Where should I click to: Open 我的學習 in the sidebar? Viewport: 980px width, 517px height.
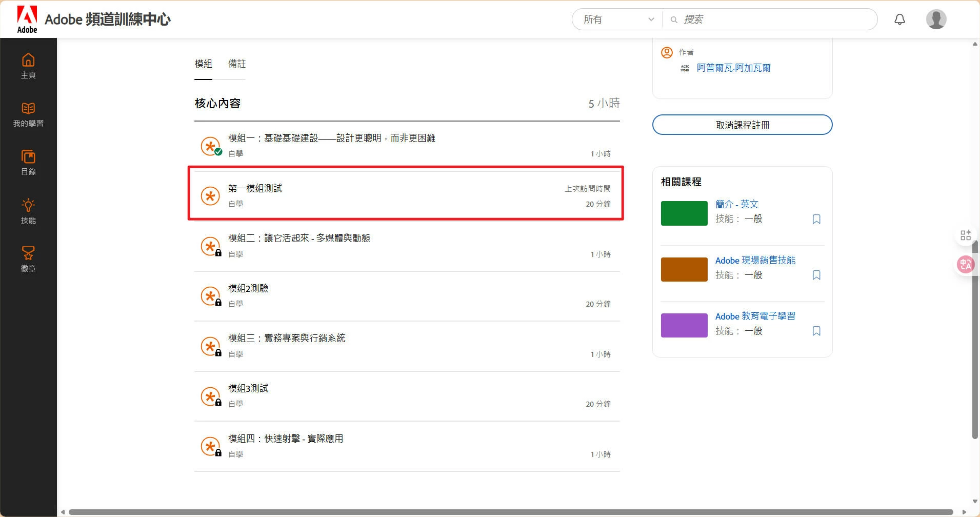tap(28, 114)
